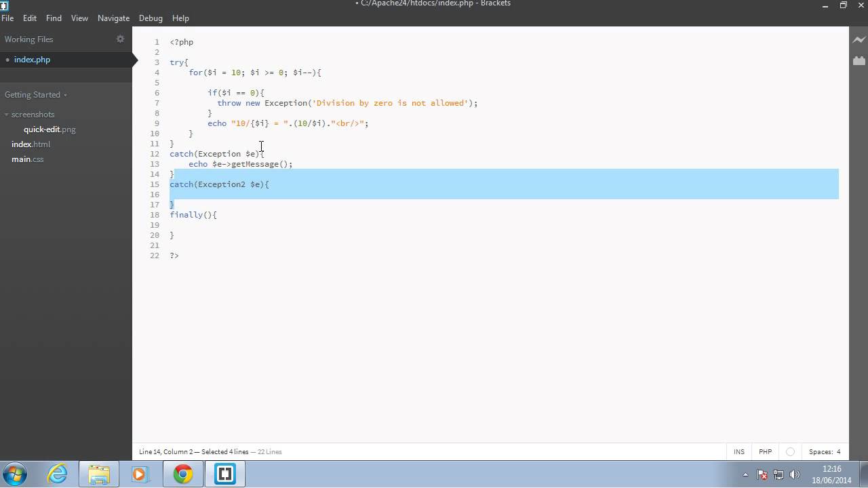Open the Live Preview lightning icon

(859, 40)
